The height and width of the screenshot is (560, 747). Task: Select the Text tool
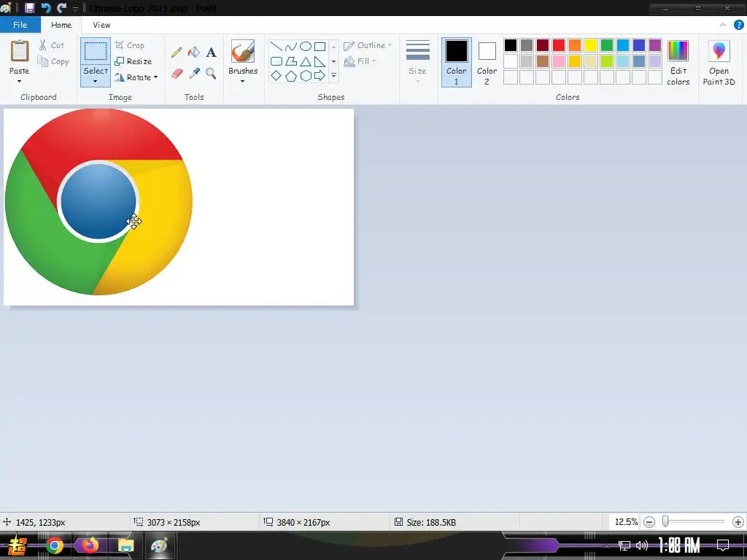tap(211, 52)
